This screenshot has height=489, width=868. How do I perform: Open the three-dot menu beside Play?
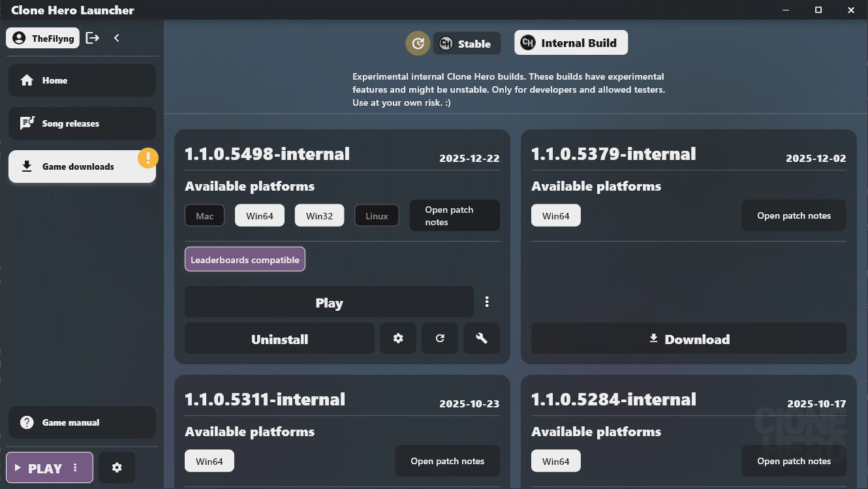[487, 302]
